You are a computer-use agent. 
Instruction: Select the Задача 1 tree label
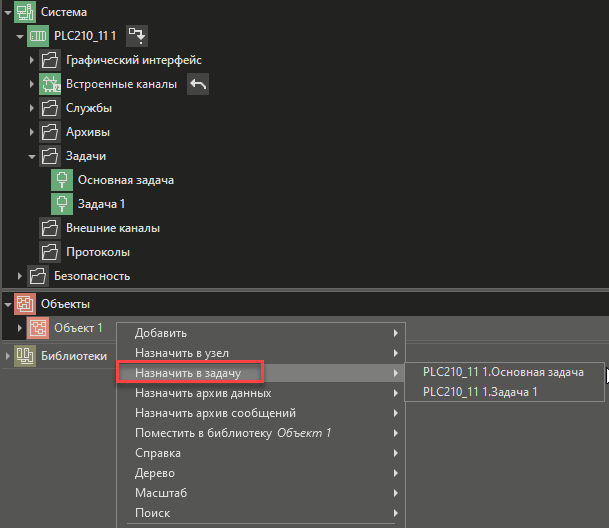[101, 204]
